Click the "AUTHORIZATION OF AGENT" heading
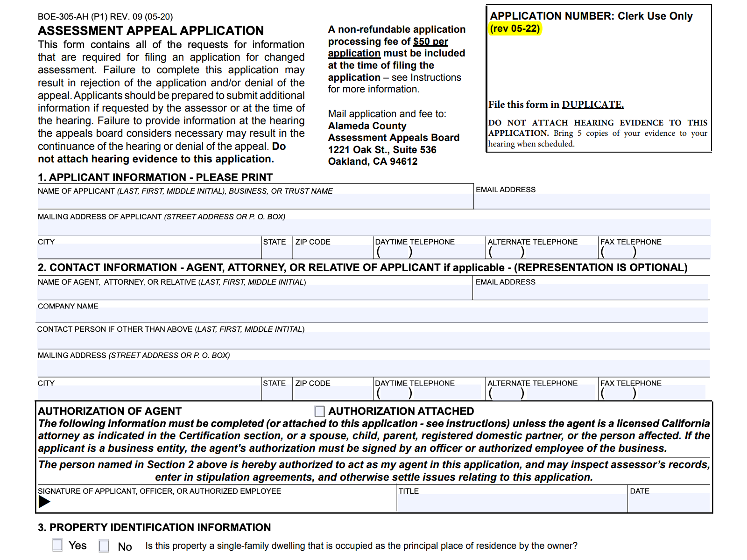 tap(110, 411)
